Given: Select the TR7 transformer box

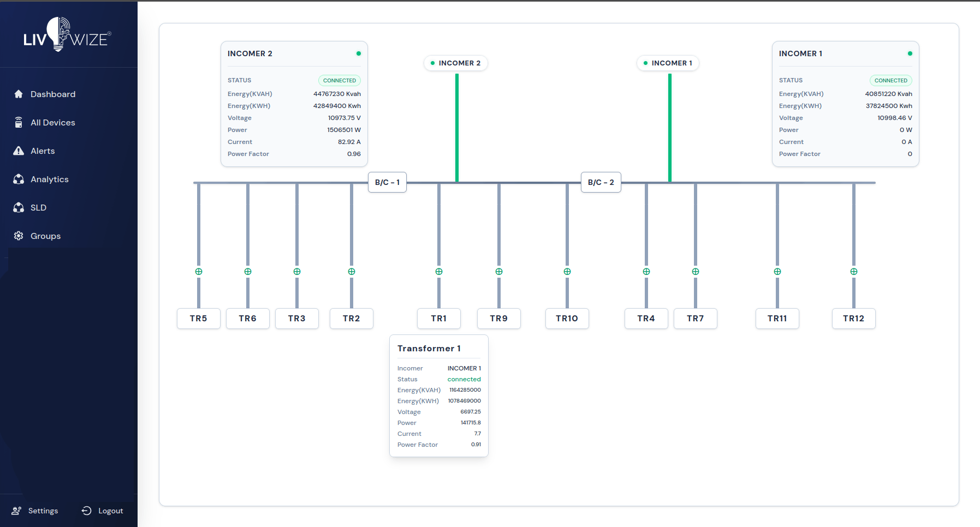Looking at the screenshot, I should click(x=696, y=319).
